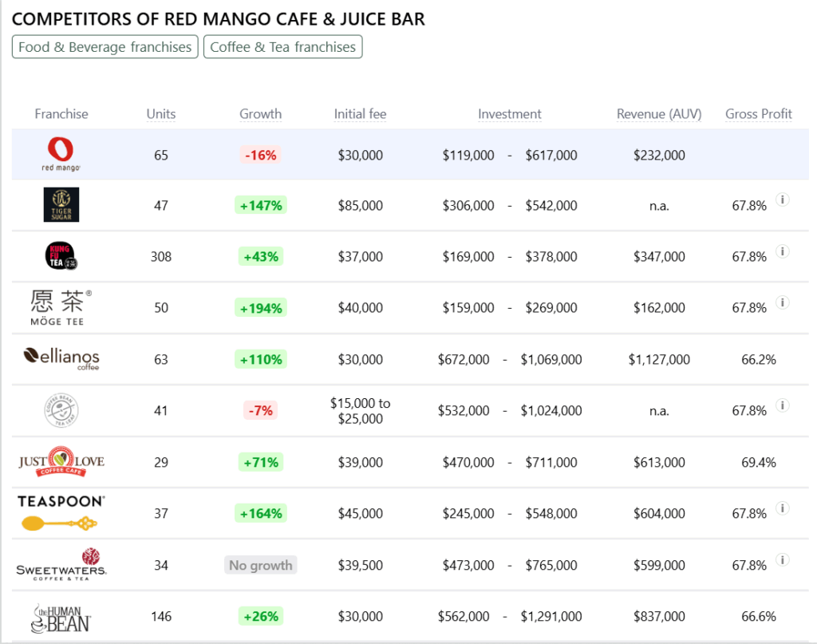This screenshot has width=817, height=644.
Task: Click the +26% growth badge
Action: pos(261,616)
